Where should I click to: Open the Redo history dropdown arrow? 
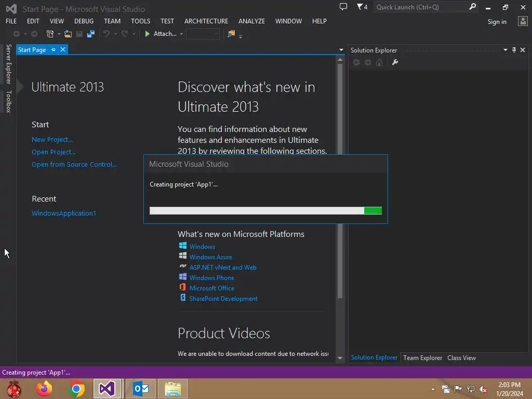click(134, 34)
